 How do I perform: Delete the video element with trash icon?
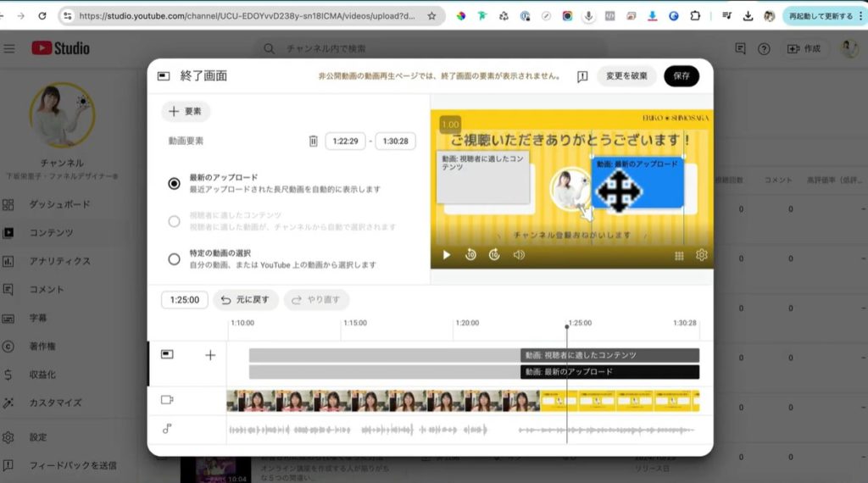coord(313,142)
